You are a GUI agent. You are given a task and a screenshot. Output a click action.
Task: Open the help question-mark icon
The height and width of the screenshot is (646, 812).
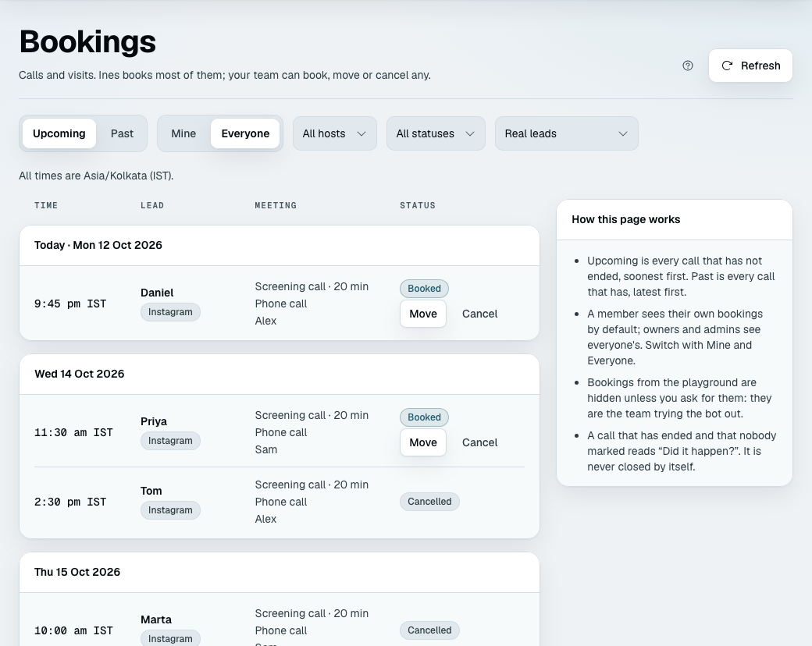(688, 66)
